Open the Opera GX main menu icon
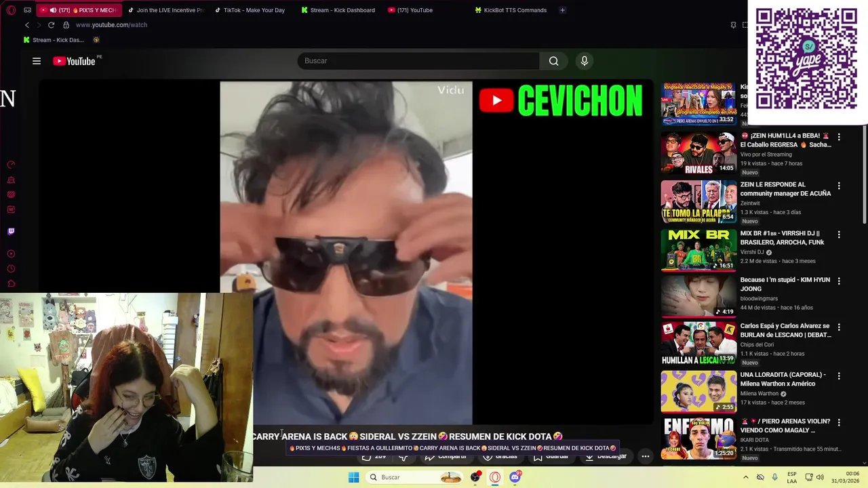The width and height of the screenshot is (868, 488). click(x=11, y=10)
